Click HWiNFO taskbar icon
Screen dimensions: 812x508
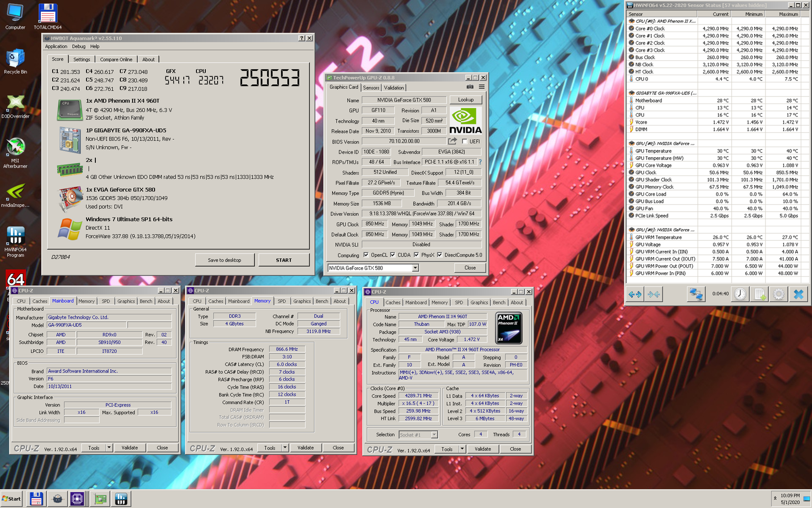[x=121, y=499]
